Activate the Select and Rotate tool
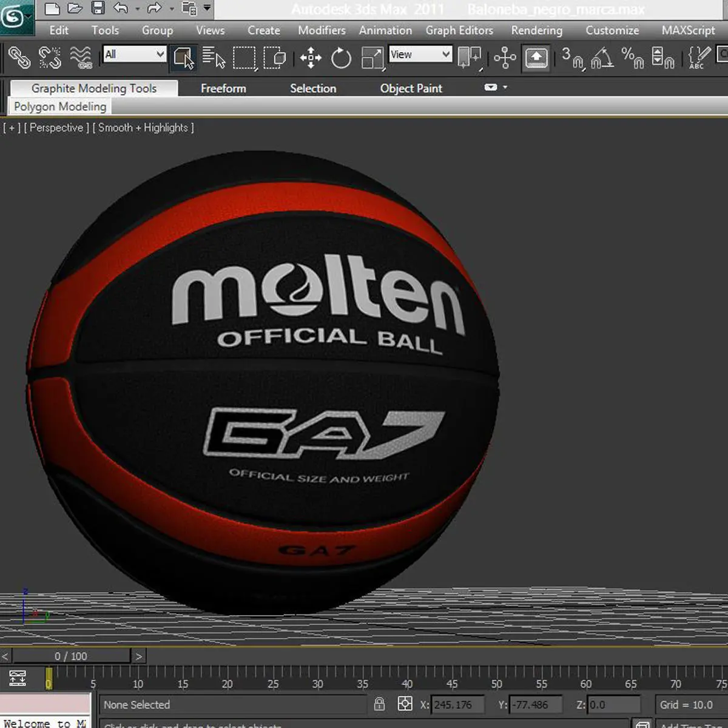 pos(341,58)
